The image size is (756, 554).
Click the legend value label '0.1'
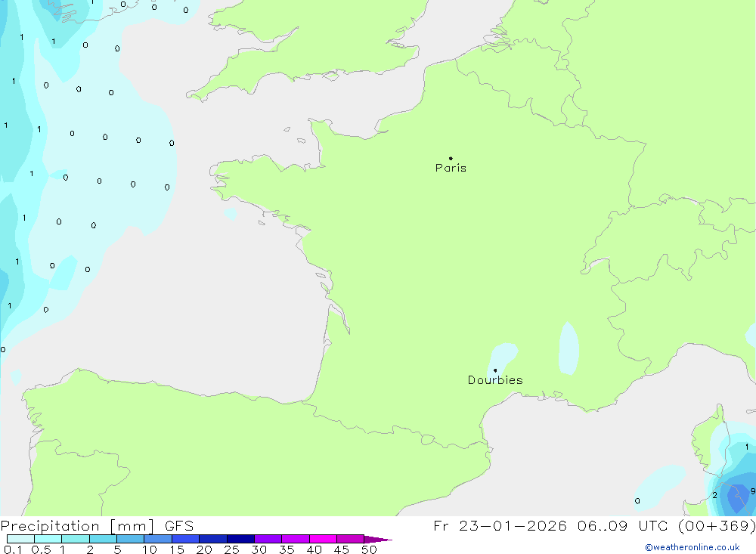click(x=13, y=549)
